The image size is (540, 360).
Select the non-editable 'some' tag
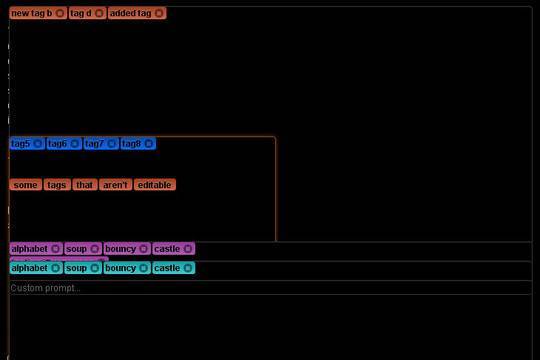pyautogui.click(x=25, y=185)
